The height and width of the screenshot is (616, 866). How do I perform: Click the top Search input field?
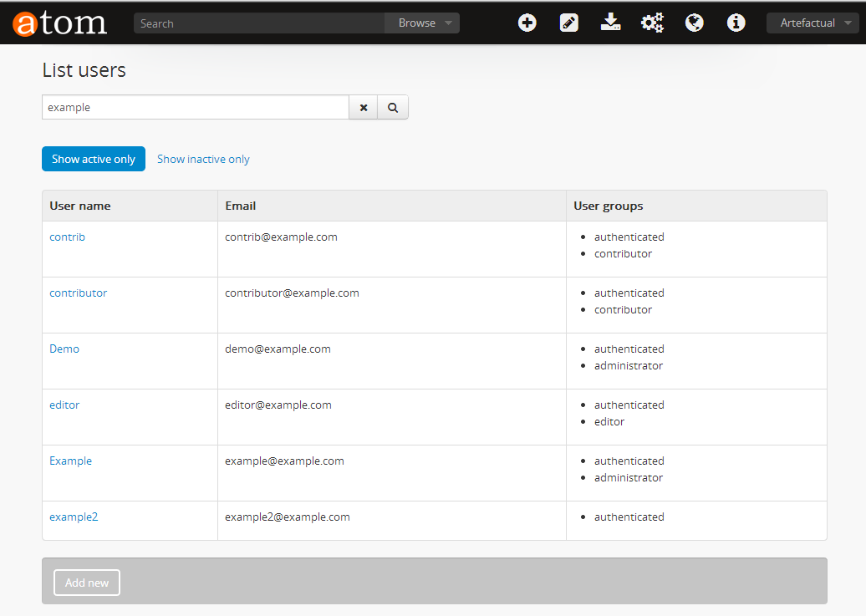click(259, 23)
